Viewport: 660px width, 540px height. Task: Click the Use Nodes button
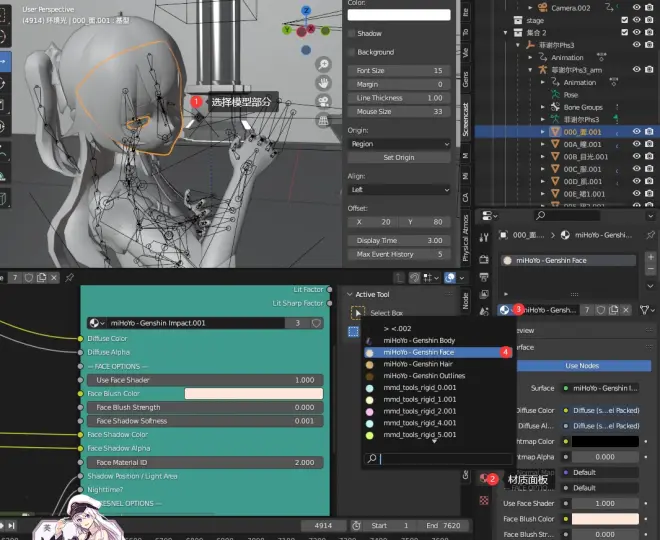tap(582, 366)
